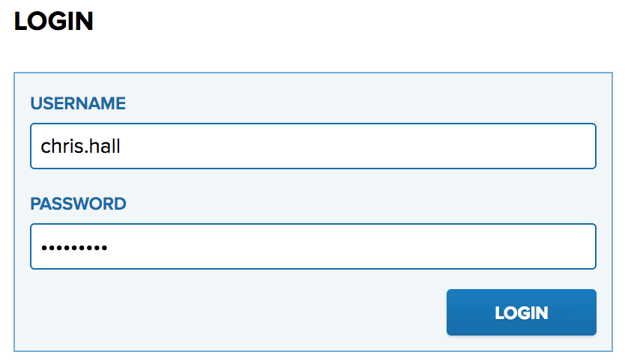Viewport: 625px width, 364px height.
Task: Place cursor on the masked password dots
Action: (74, 248)
